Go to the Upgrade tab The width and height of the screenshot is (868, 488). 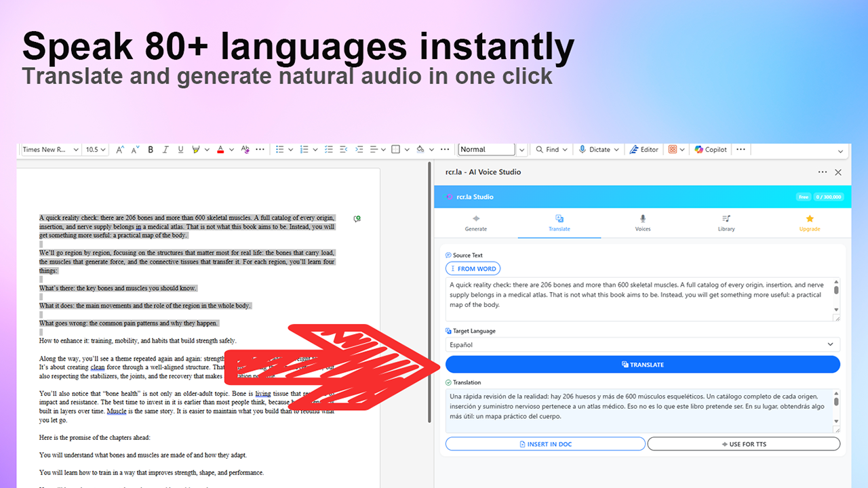tap(810, 223)
